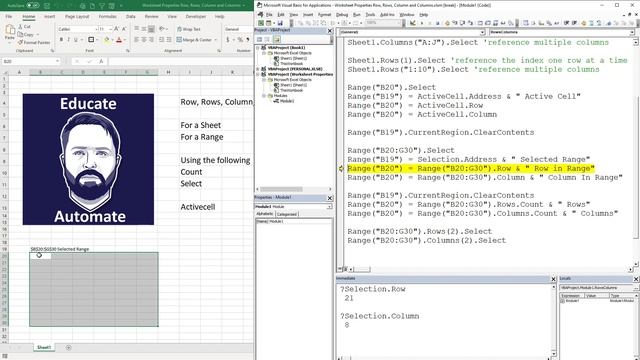Click the Wrap Text button
The image size is (640, 360).
tap(189, 29)
